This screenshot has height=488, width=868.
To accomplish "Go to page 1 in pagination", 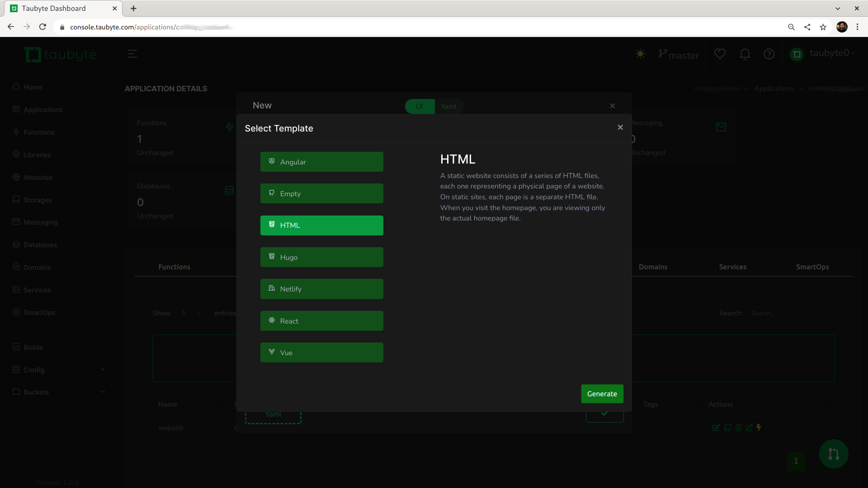I will pos(796,461).
